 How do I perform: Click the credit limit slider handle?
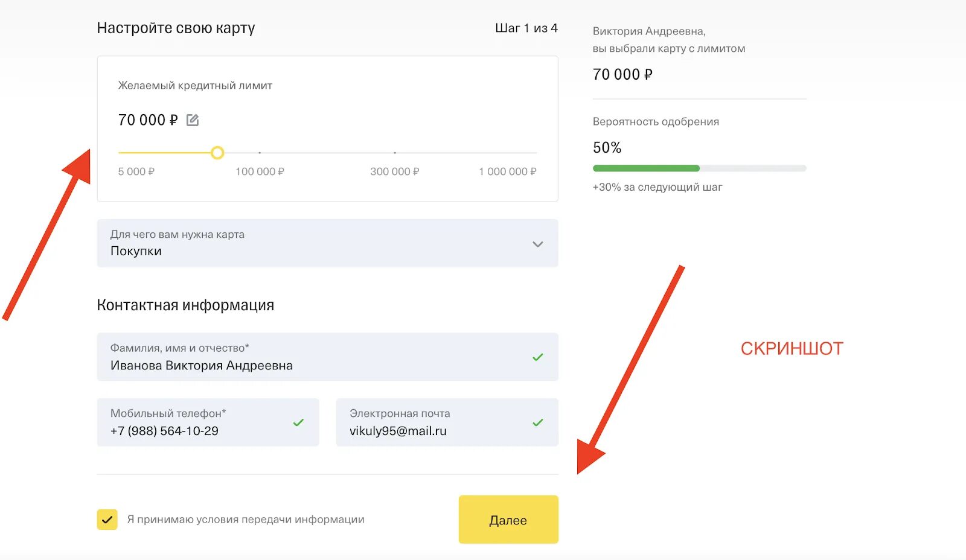click(x=217, y=153)
